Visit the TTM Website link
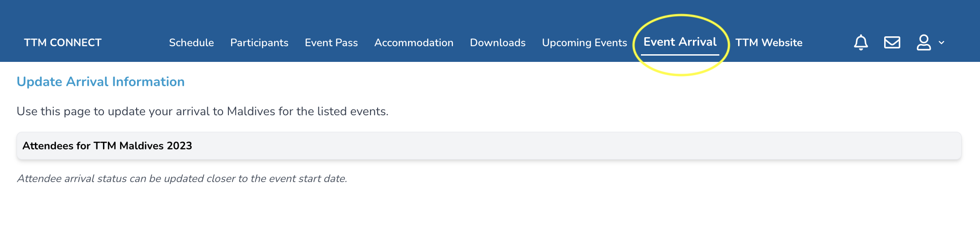Screen dimensions: 980x252 [769, 43]
